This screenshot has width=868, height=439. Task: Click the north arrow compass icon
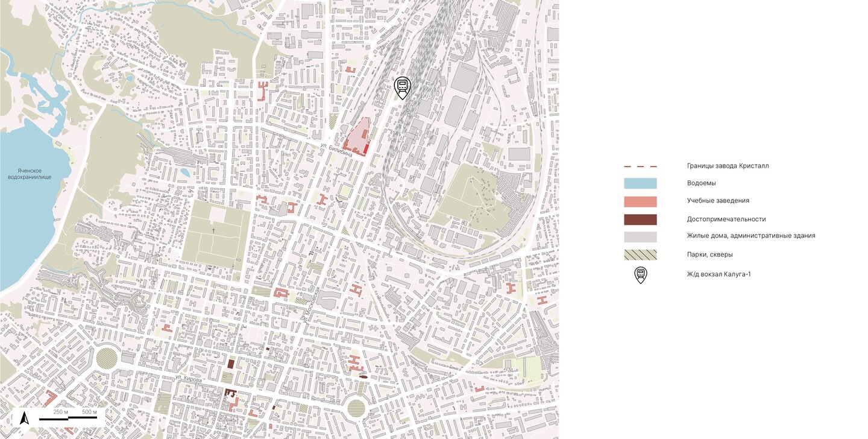25,417
